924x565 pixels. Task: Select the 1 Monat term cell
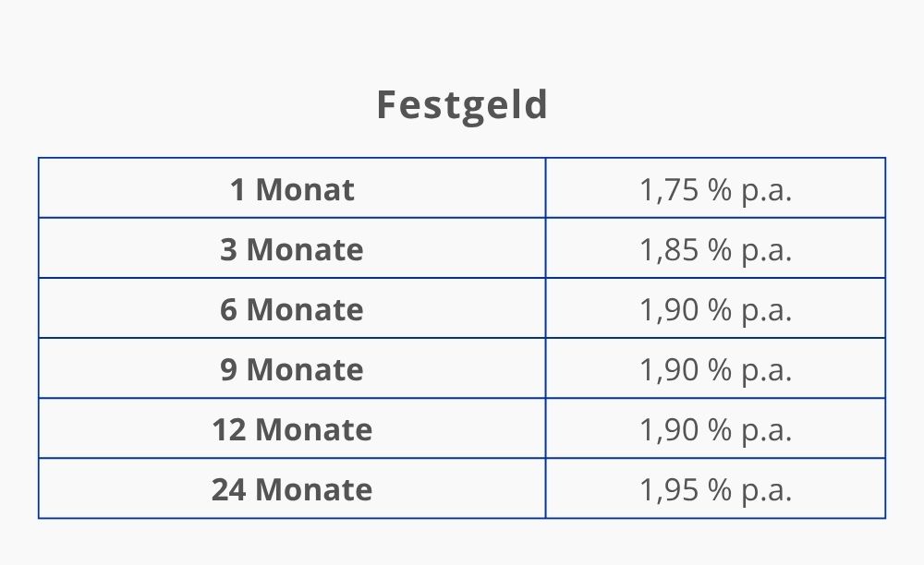(292, 188)
